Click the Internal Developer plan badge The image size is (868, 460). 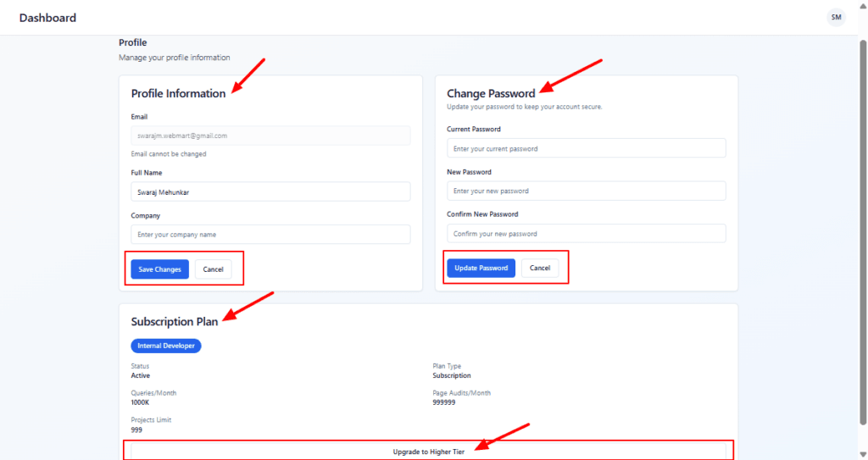point(166,346)
